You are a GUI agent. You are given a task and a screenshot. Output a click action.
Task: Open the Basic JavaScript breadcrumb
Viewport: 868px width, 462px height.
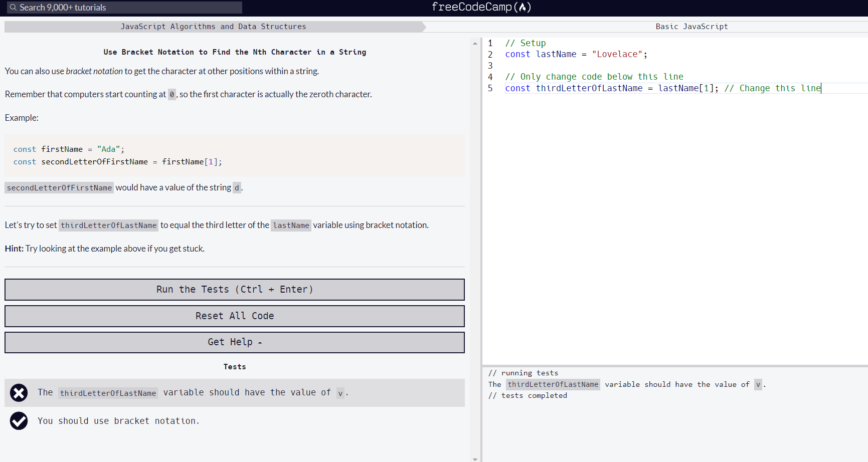click(691, 26)
